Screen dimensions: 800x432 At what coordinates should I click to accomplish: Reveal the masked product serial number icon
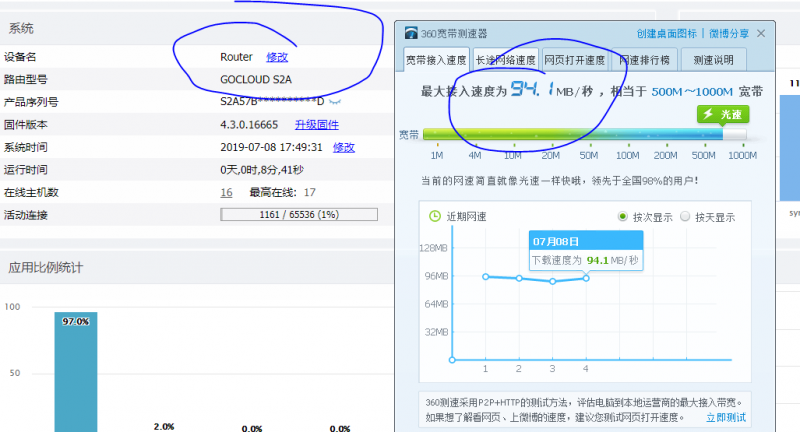point(335,101)
